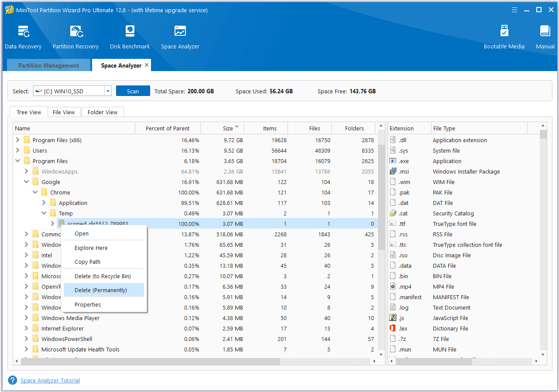Expand the Intel folder node

tap(26, 255)
